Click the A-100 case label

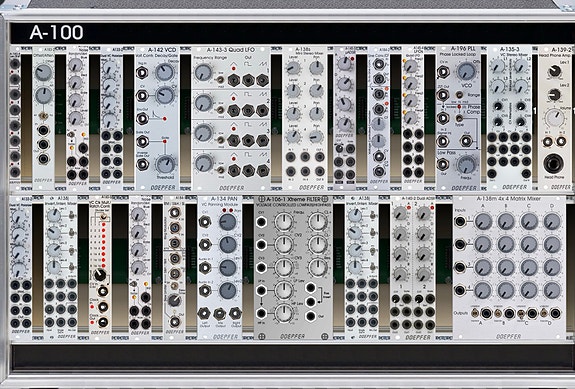click(x=56, y=32)
